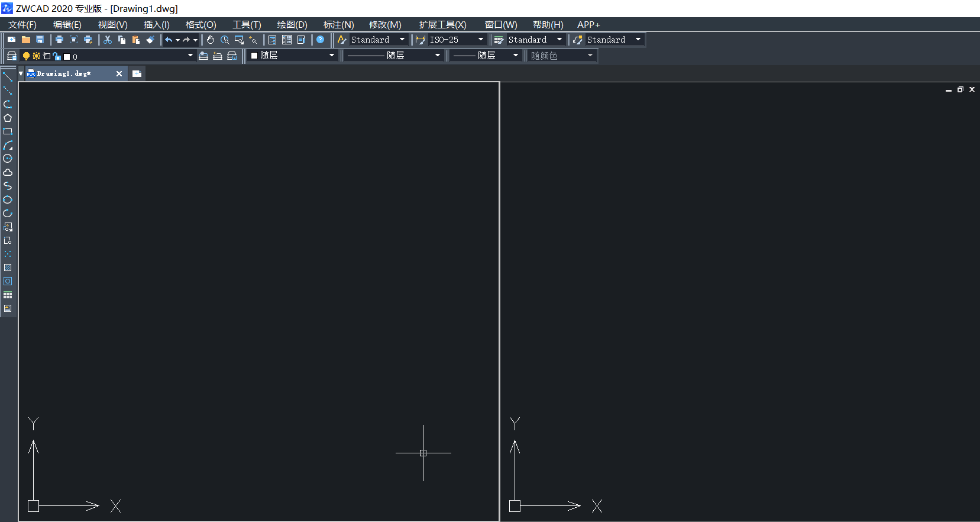Open the 修改(M) menu
This screenshot has height=522, width=980.
tap(385, 24)
